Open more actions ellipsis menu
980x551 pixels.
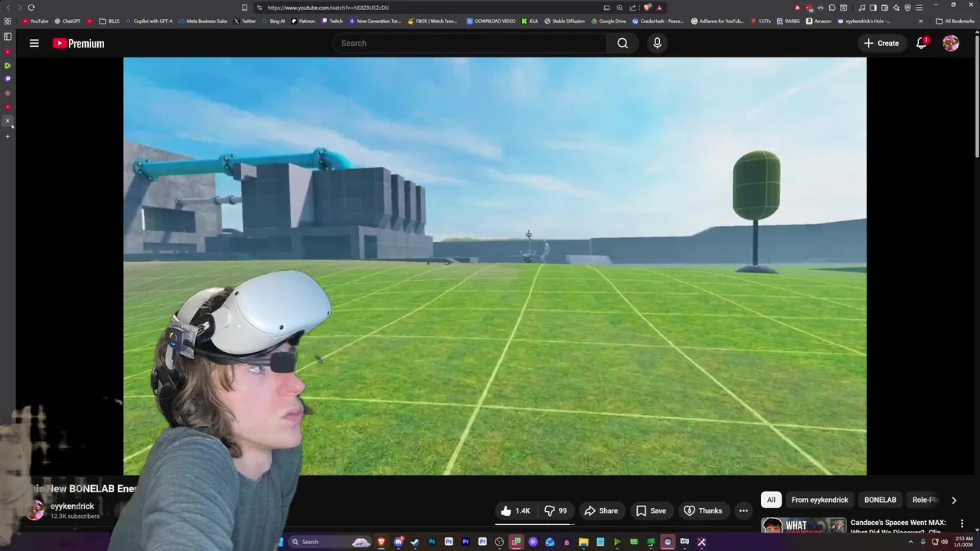743,510
